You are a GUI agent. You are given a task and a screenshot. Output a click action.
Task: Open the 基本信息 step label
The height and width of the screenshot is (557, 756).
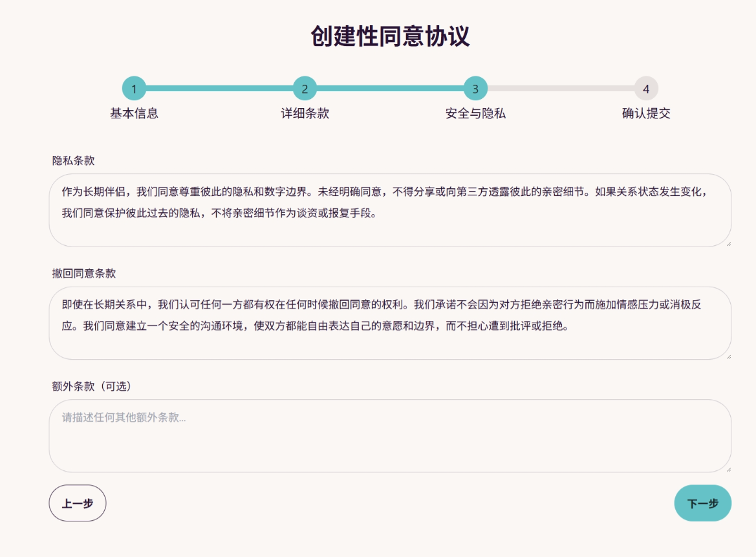coord(134,113)
